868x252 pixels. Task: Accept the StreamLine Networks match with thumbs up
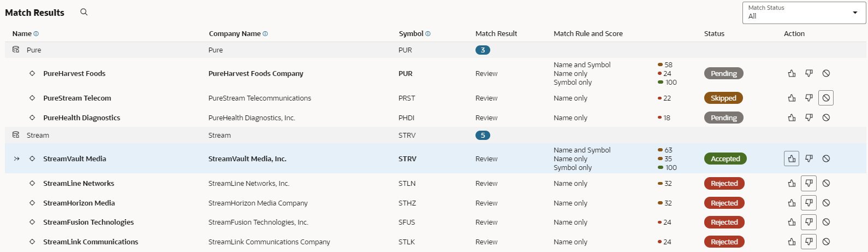point(792,184)
